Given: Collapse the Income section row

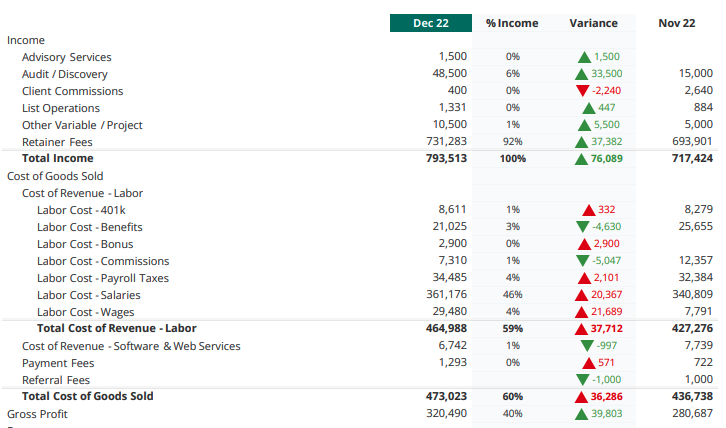Looking at the screenshot, I should point(26,40).
